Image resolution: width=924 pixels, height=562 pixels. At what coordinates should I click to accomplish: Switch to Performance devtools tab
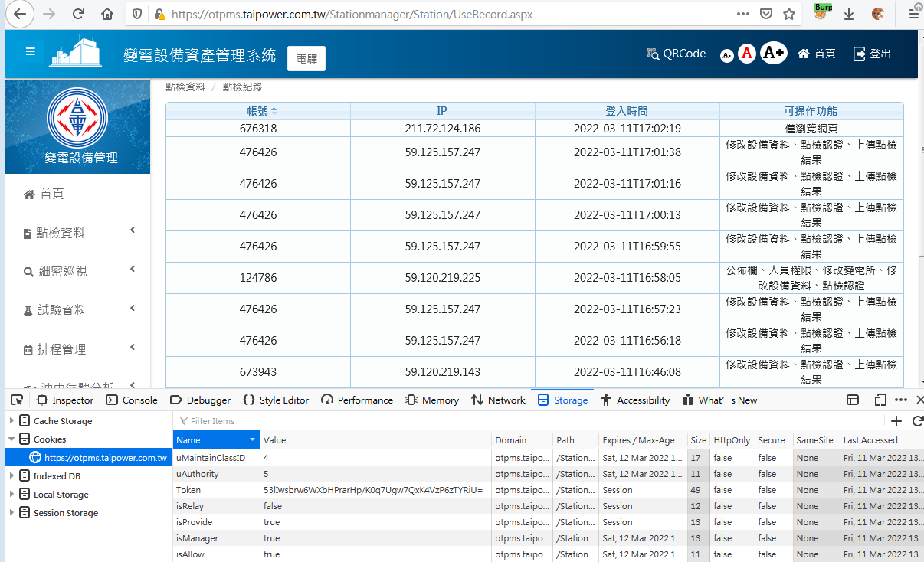(x=357, y=400)
